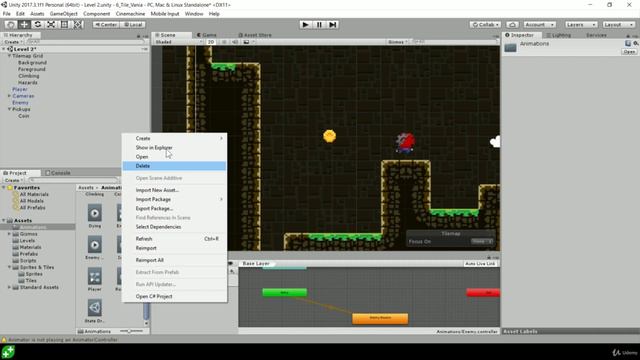Click the Hierarchy search field
Viewport: 640px width, 360px height.
86,42
